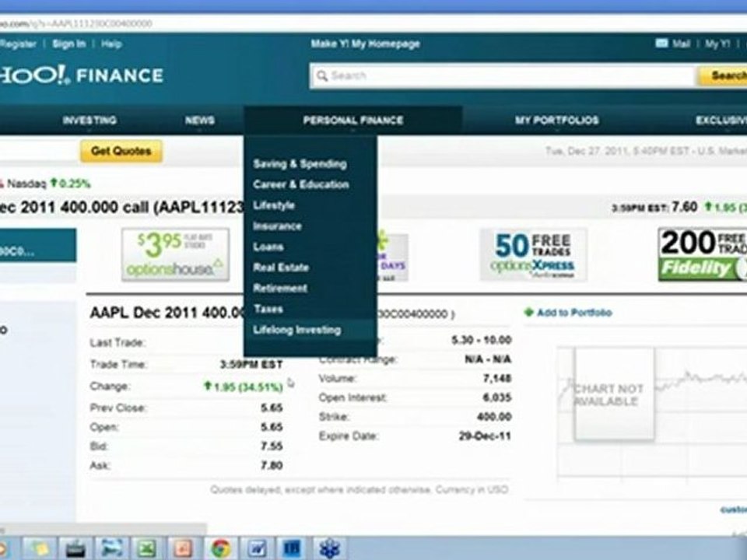
Task: Click the Open Interest value 6,035
Action: (497, 397)
